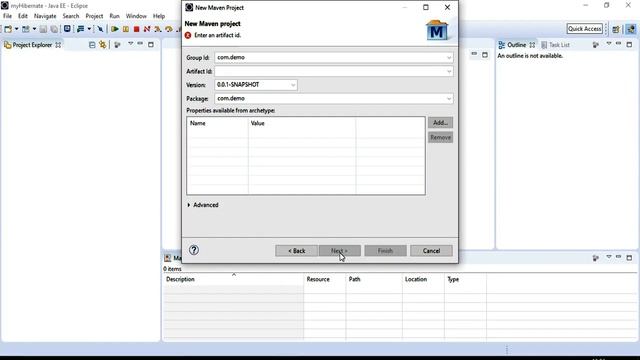
Task: Collapse All in Project Explorer
Action: (92, 45)
